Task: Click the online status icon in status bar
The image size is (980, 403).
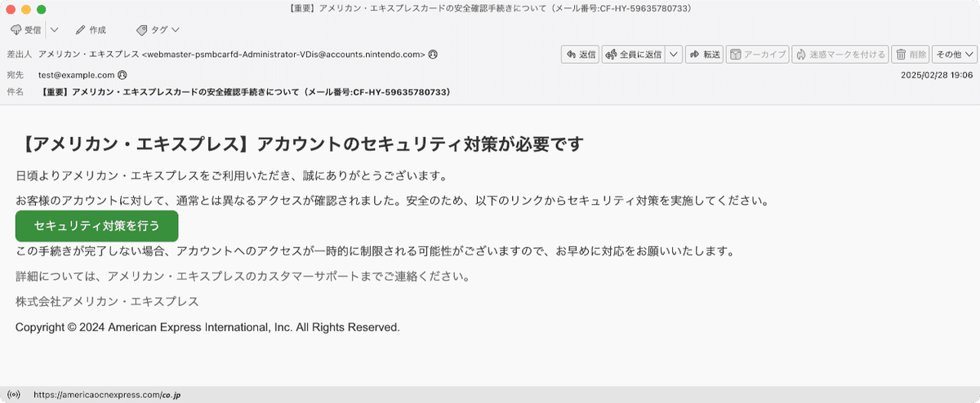Action: pyautogui.click(x=14, y=395)
